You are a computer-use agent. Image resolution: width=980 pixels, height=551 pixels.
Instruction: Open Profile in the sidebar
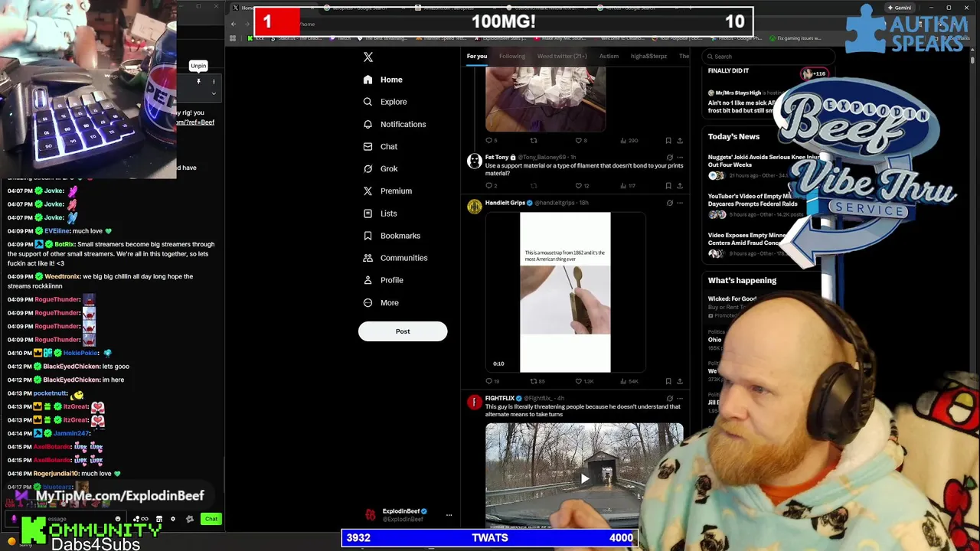click(x=384, y=280)
